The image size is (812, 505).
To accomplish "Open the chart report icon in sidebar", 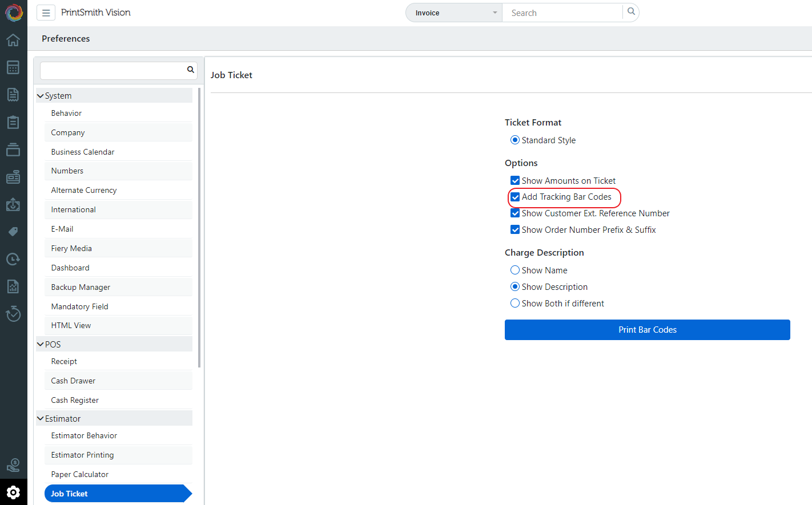I will pos(13,286).
